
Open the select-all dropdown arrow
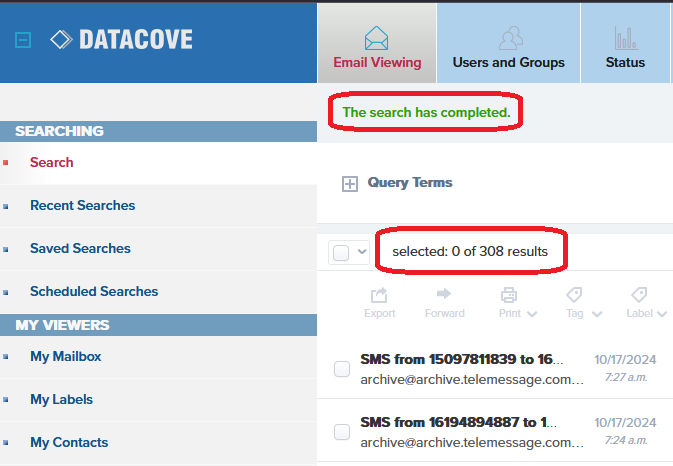(x=362, y=252)
